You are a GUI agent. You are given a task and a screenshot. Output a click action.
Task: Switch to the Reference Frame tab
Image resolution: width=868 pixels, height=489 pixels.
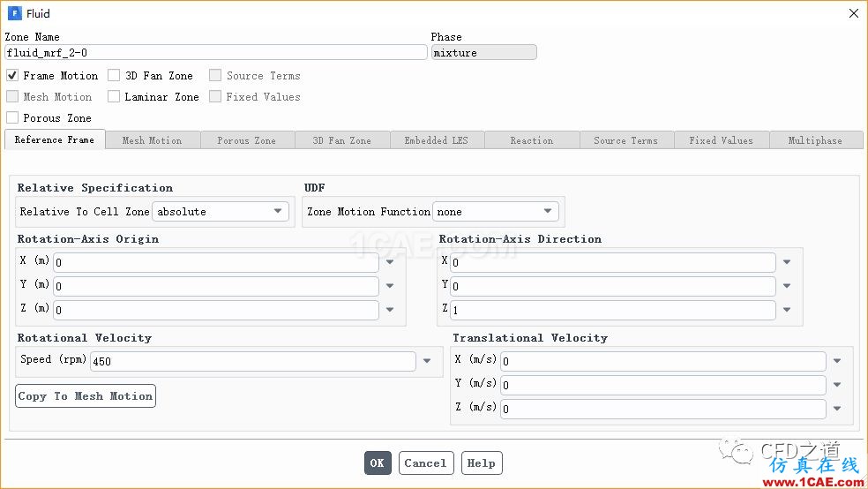(x=55, y=139)
